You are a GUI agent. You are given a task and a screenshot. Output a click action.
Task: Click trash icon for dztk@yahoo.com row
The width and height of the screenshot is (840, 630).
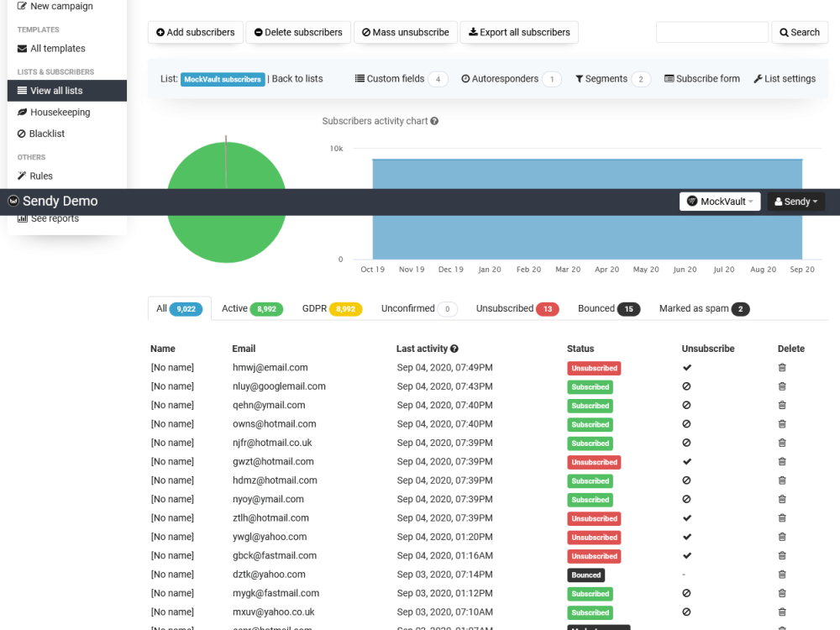point(782,575)
